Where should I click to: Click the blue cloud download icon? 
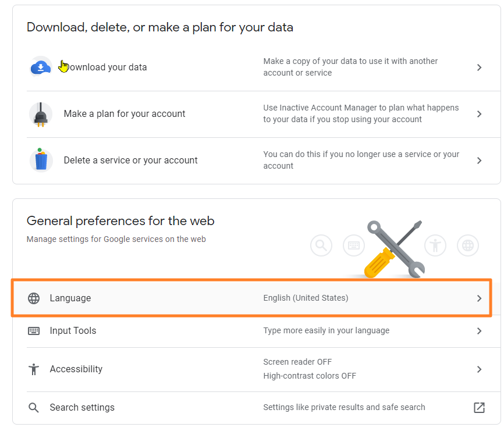41,67
